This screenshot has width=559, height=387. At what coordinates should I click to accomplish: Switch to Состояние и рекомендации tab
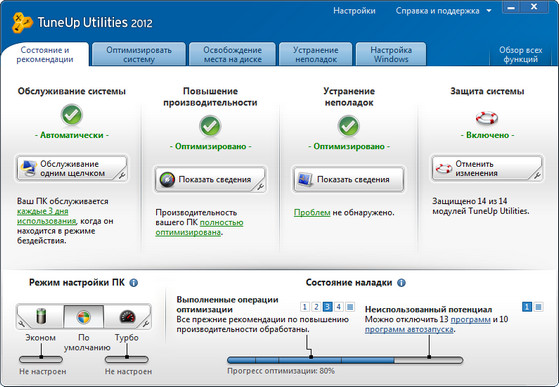[45, 55]
